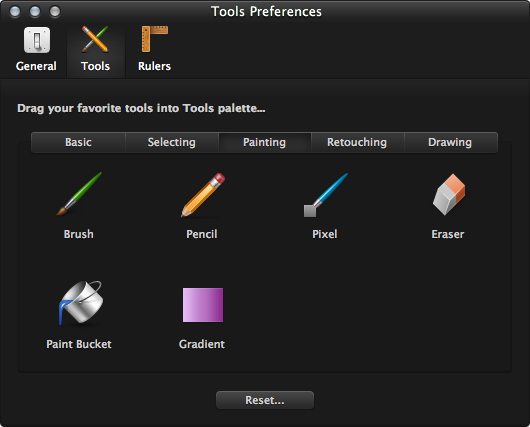Screen dimensions: 530x427
Task: Pick the Pixel tool icon
Action: point(325,195)
